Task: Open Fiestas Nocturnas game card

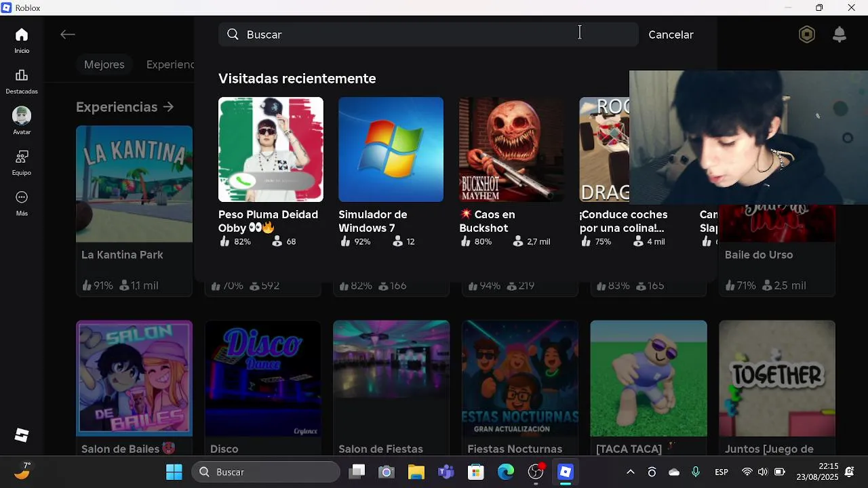Action: point(520,388)
